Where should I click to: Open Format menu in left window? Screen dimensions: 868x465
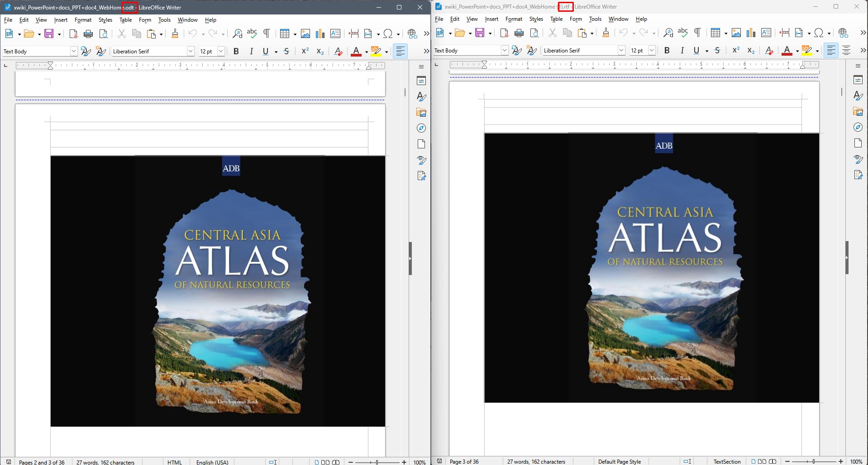click(x=83, y=20)
